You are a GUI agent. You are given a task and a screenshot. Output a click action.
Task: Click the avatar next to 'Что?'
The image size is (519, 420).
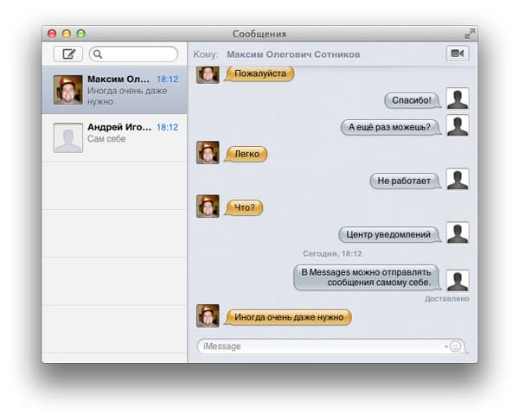coord(208,206)
